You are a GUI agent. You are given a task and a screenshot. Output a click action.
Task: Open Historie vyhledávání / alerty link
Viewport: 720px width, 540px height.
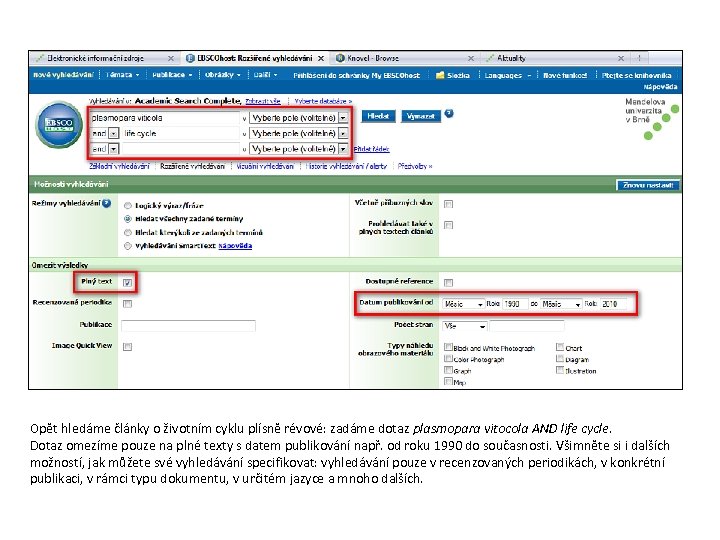tap(346, 166)
